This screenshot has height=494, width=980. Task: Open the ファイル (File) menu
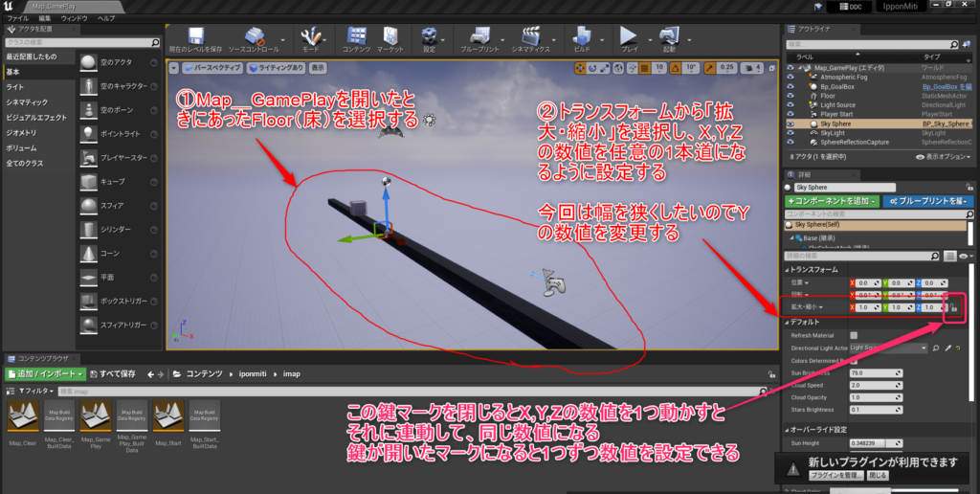point(17,18)
